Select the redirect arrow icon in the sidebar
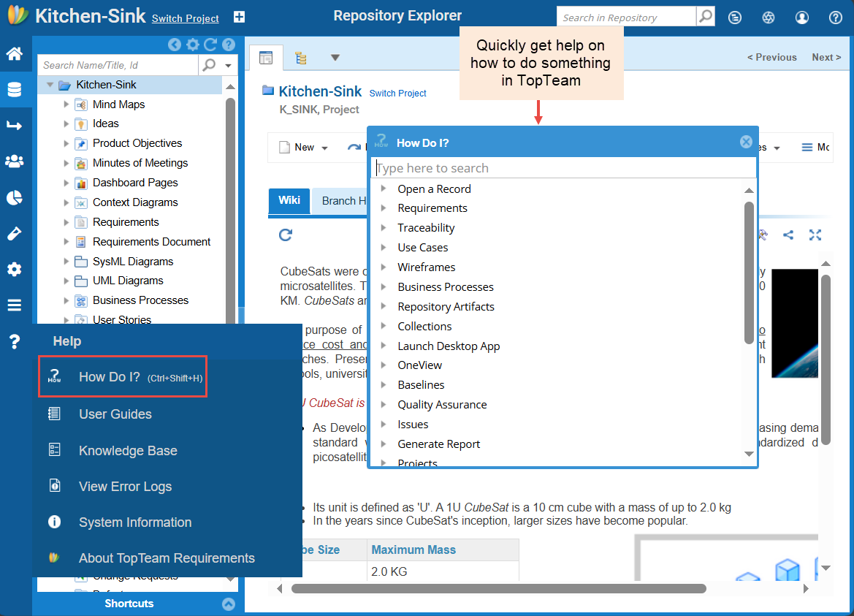Image resolution: width=854 pixels, height=616 pixels. coord(15,126)
